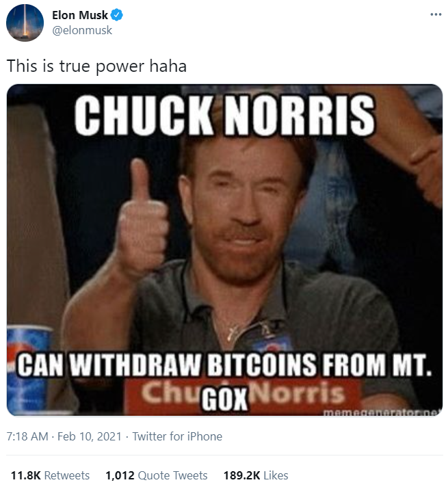The height and width of the screenshot is (489, 448).
Task: Open the @elonmusk handle link
Action: pos(82,30)
